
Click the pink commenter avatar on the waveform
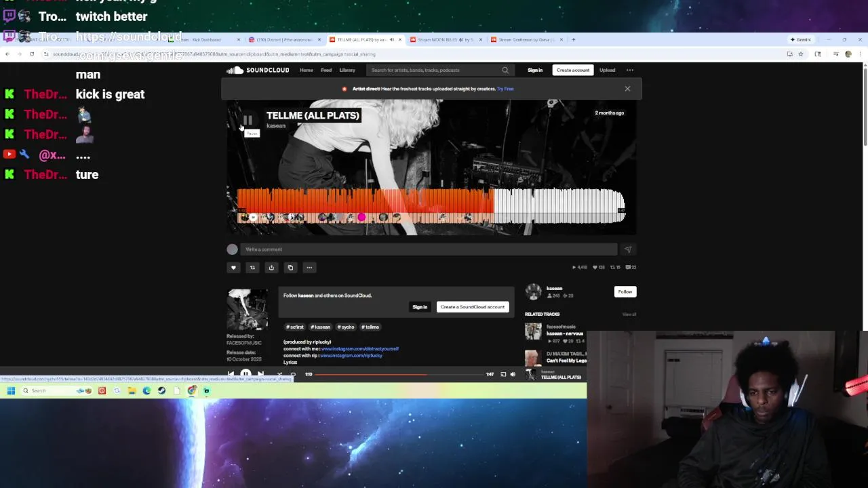coord(361,218)
